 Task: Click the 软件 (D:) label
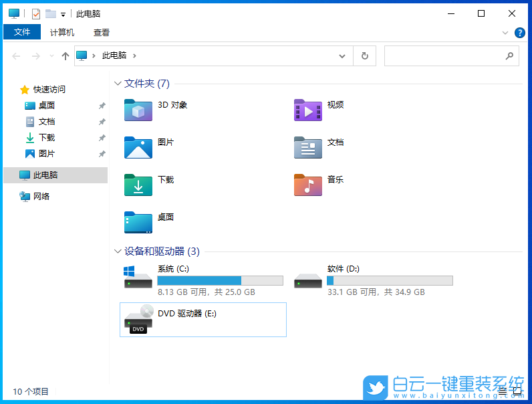tap(344, 269)
